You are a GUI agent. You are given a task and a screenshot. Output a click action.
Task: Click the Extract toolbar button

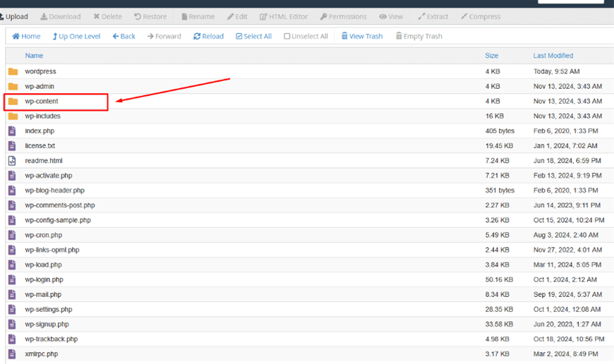(x=433, y=16)
